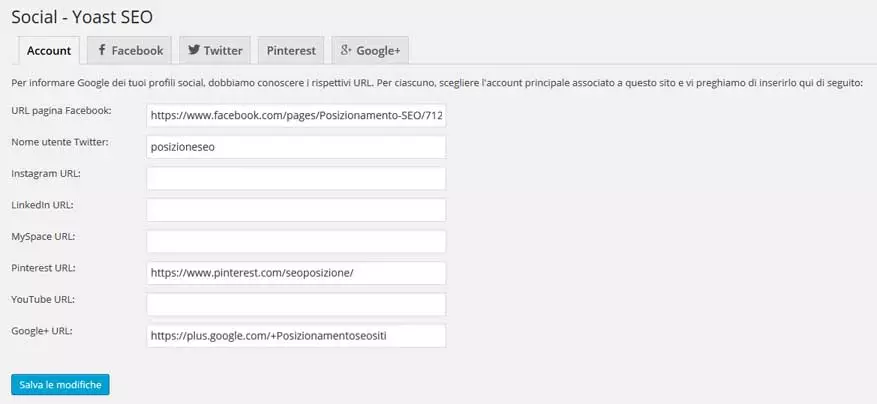This screenshot has width=877, height=404.
Task: Switch to the Google+ tab
Action: point(370,50)
